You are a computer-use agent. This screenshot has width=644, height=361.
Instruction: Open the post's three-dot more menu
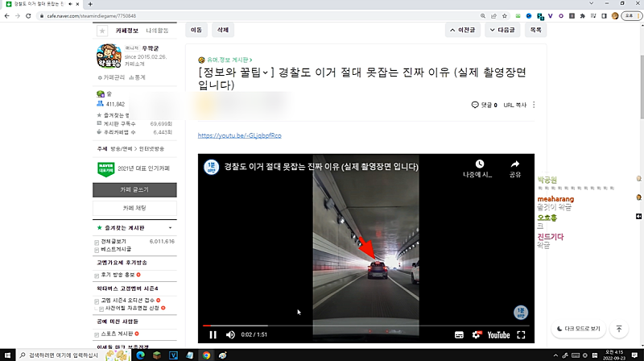tap(534, 105)
